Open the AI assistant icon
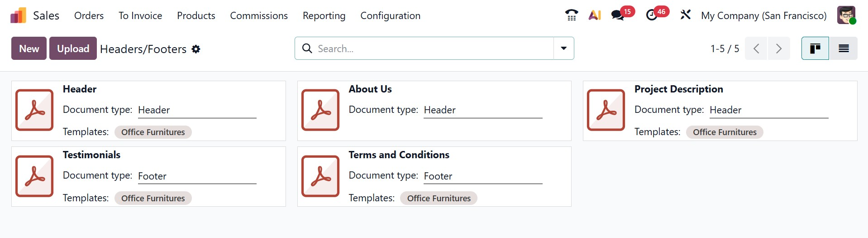The width and height of the screenshot is (868, 238). click(x=595, y=15)
